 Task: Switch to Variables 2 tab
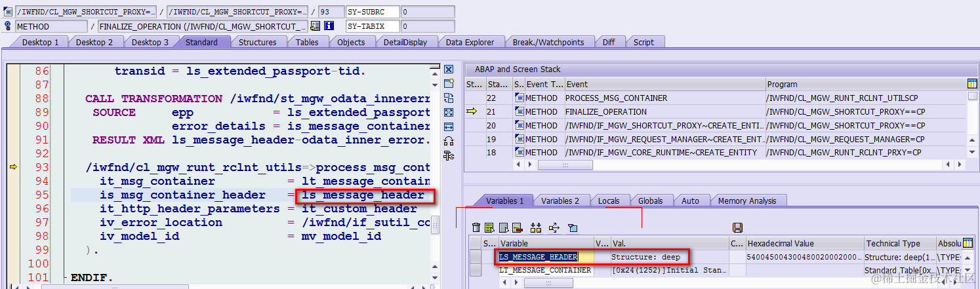click(x=560, y=201)
